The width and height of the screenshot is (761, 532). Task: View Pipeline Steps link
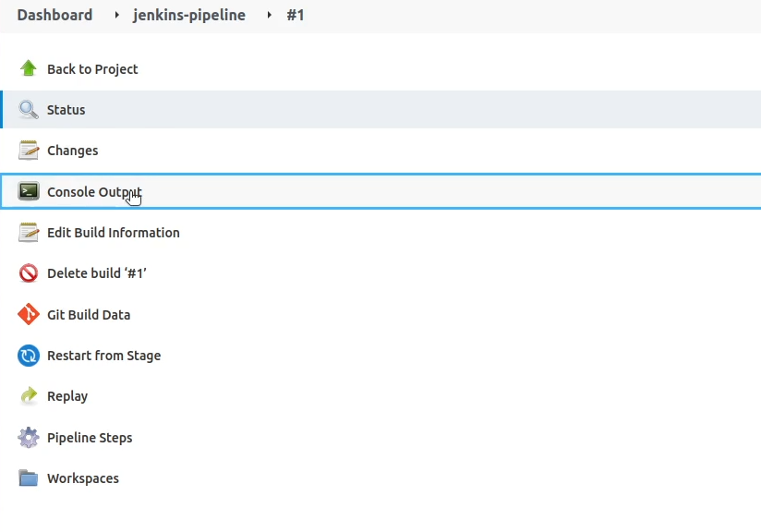pyautogui.click(x=90, y=438)
